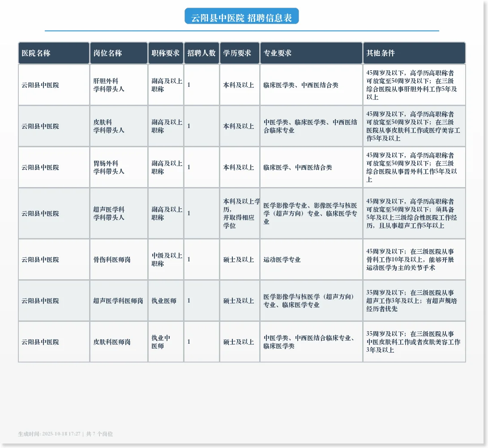Click the 其他条件 column header

tap(414, 53)
